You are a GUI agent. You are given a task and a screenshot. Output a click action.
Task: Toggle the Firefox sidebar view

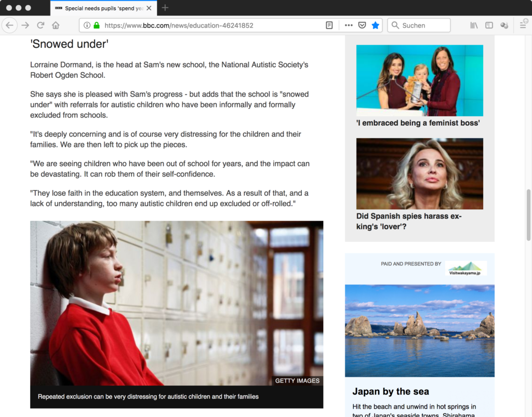point(489,25)
